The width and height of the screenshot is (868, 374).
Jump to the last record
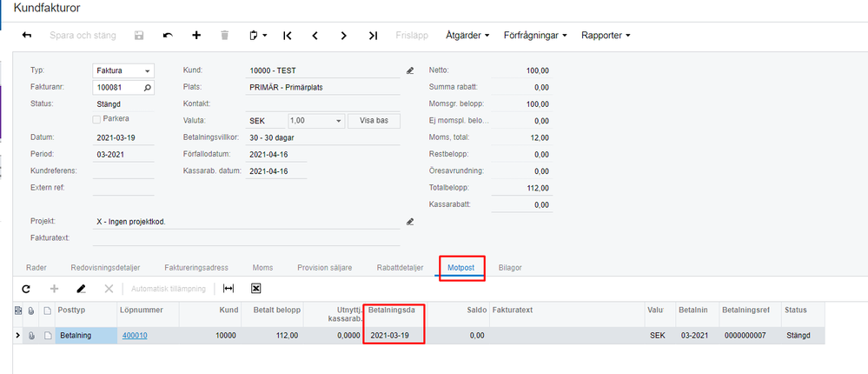[x=373, y=36]
